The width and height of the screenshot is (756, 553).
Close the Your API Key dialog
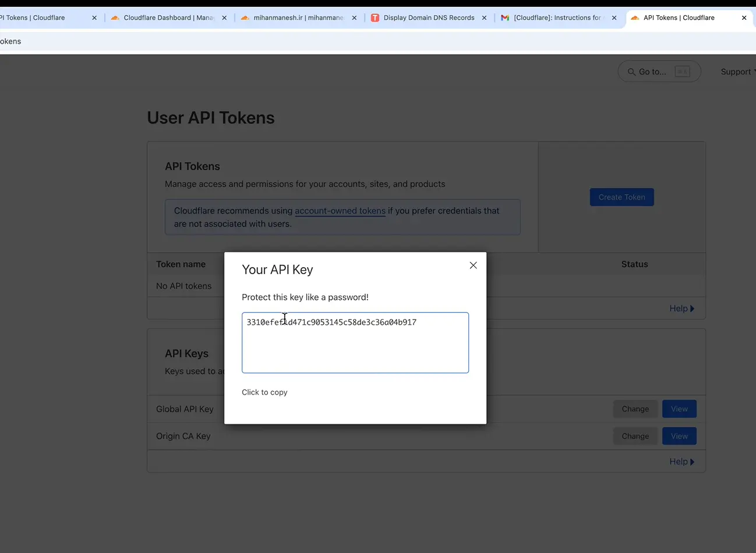click(x=473, y=265)
